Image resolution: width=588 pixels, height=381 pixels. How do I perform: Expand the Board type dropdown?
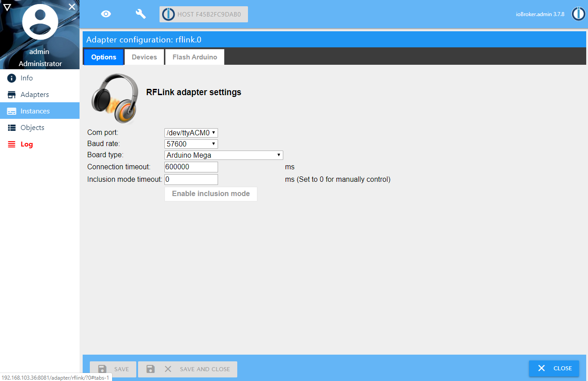(x=223, y=155)
